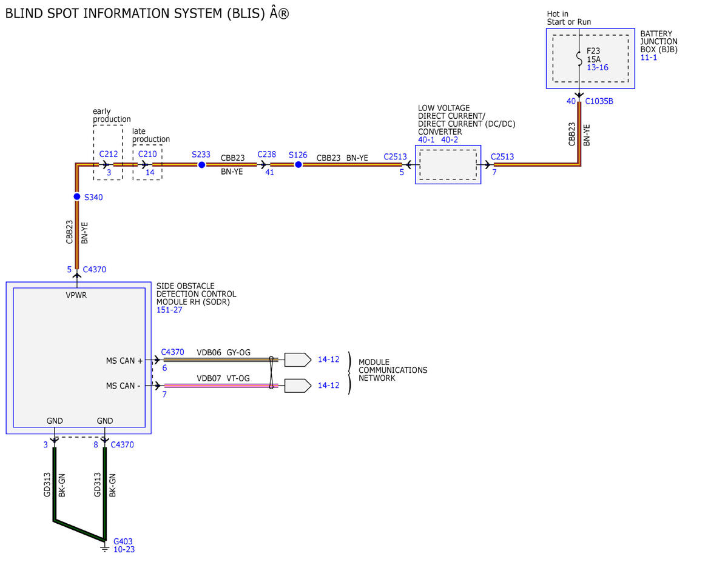Click the C4370 label above VPWR
Image resolution: width=728 pixels, height=562 pixels.
[x=94, y=269]
